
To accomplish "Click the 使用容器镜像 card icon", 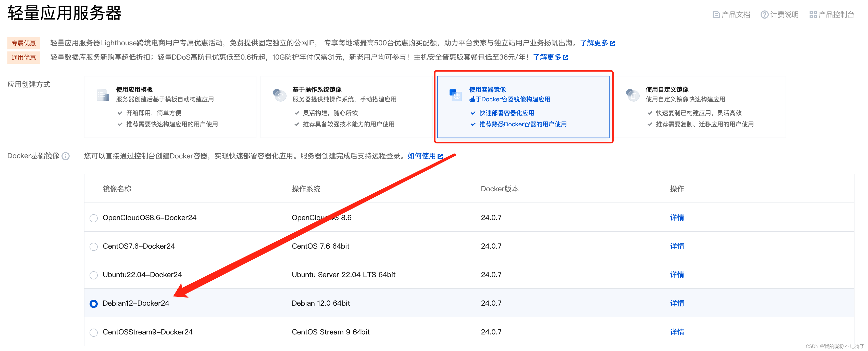I will coord(456,95).
